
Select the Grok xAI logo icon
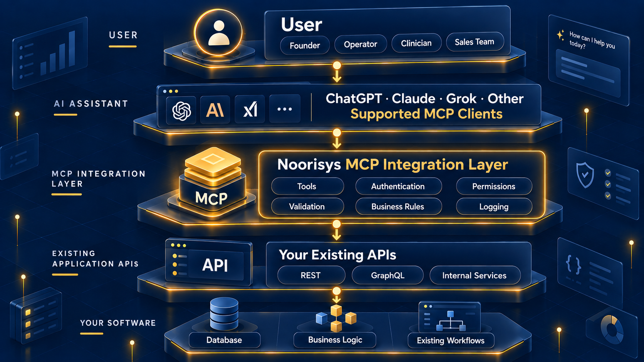[250, 109]
